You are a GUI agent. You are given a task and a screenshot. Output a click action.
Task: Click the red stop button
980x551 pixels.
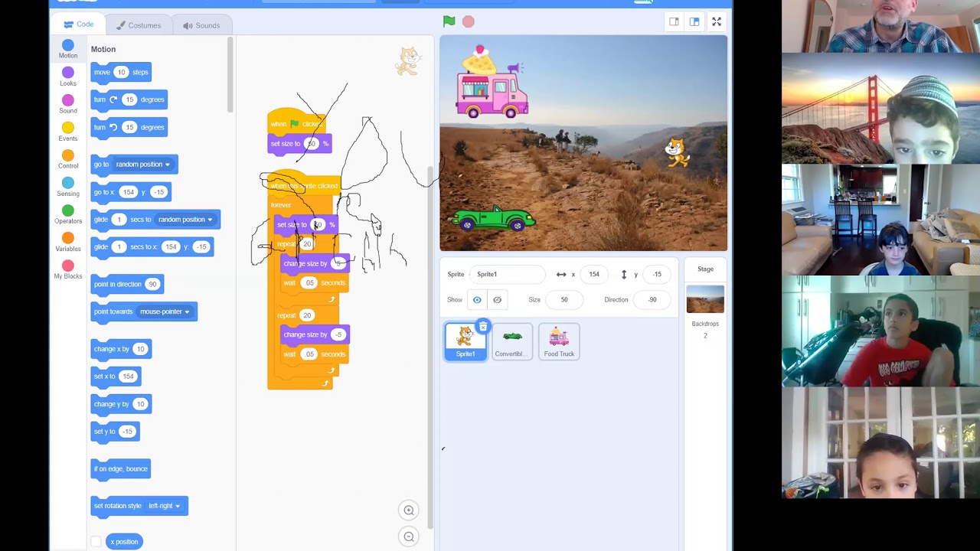coord(469,21)
